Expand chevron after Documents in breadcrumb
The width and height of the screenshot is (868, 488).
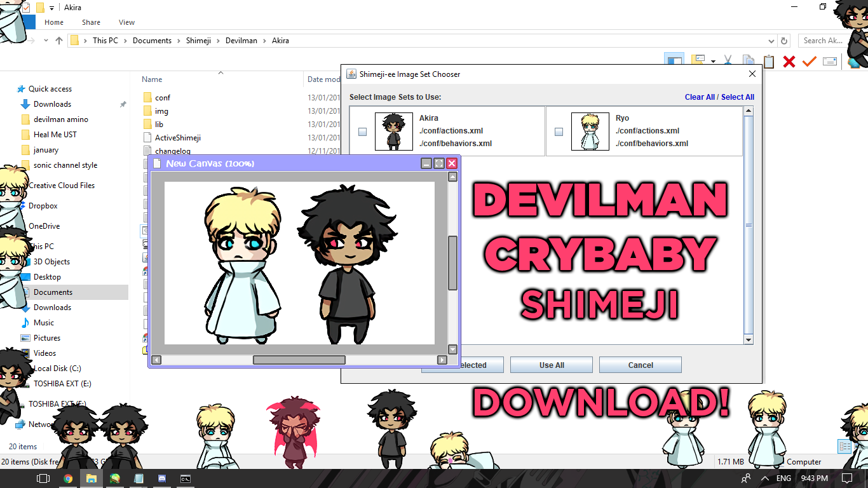[179, 41]
